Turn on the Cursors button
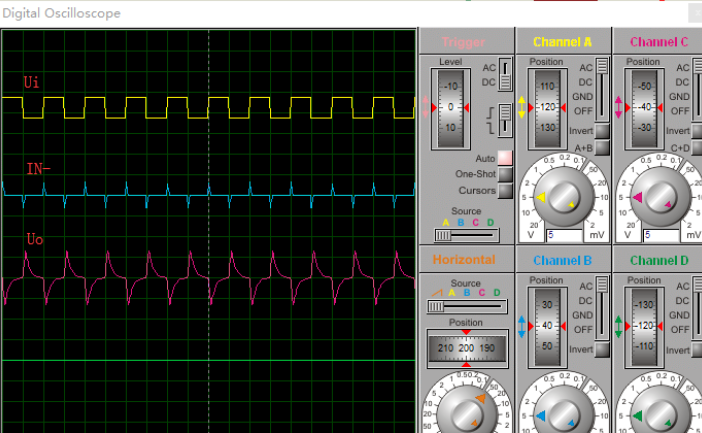Screen dimensions: 702x433 click(504, 190)
